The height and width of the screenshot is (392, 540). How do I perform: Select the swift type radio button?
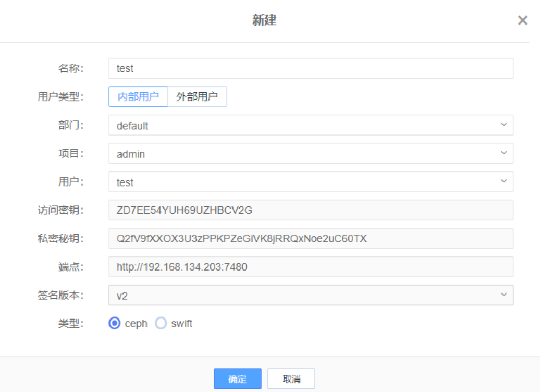(161, 323)
